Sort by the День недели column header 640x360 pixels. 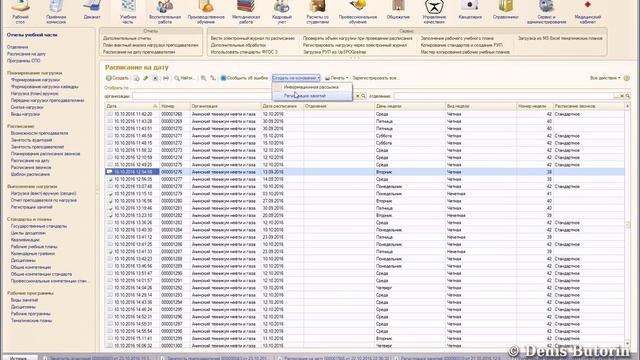409,106
